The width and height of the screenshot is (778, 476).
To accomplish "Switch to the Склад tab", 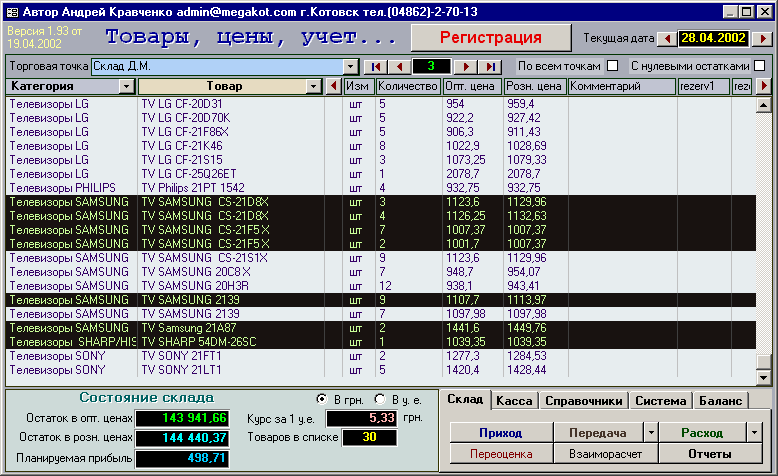I will tap(465, 400).
